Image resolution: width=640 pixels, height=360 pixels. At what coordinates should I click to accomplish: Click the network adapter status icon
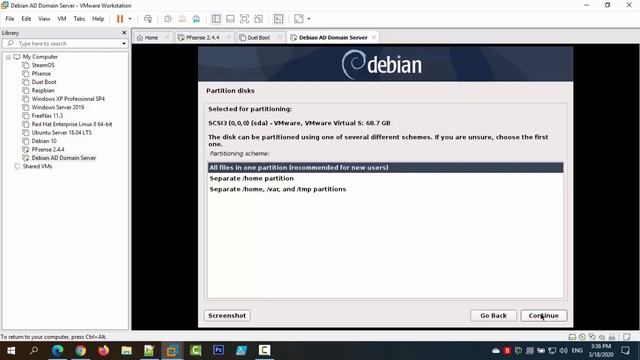click(592, 337)
